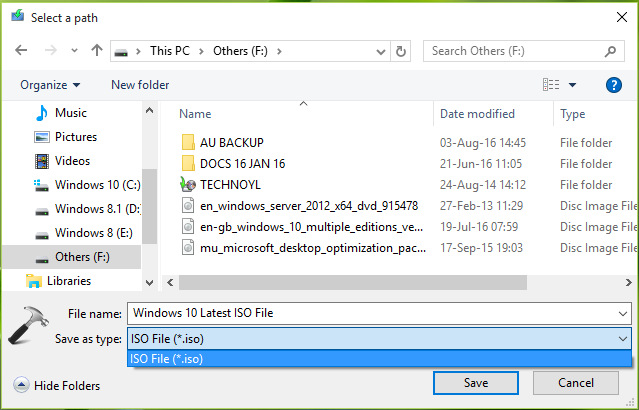Select Libraries in the navigation pane
The height and width of the screenshot is (410, 639).
69,281
